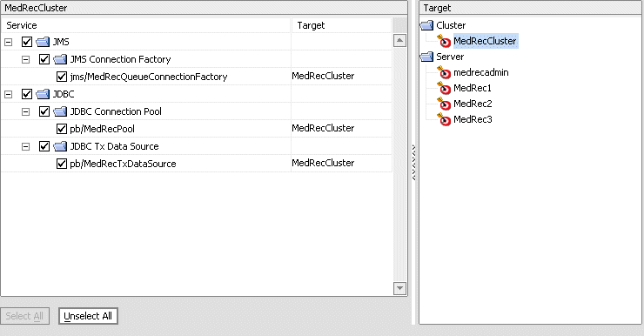The width and height of the screenshot is (644, 336).
Task: Uncheck the JDBC Connection Pool checkbox
Action: click(x=44, y=111)
